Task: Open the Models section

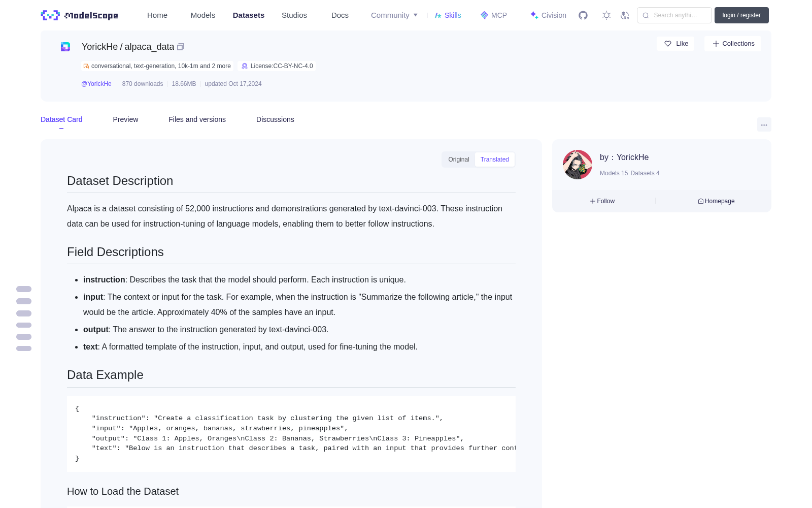Action: [x=203, y=15]
